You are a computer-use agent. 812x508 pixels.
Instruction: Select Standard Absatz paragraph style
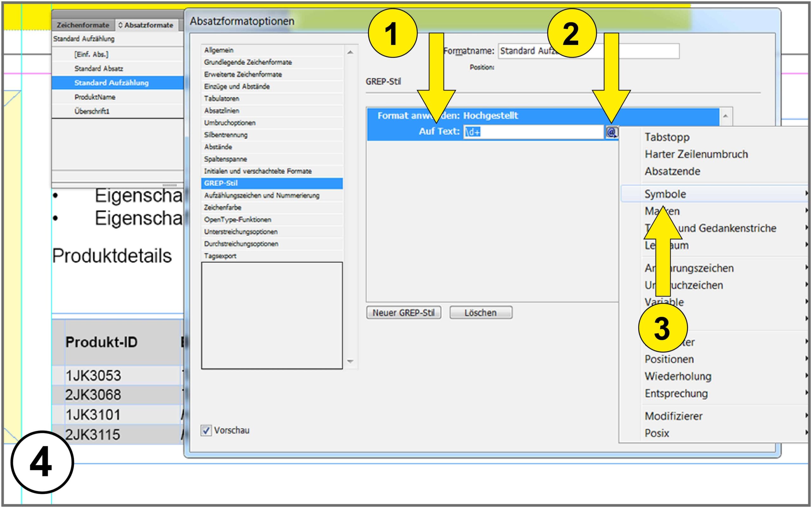(x=99, y=68)
